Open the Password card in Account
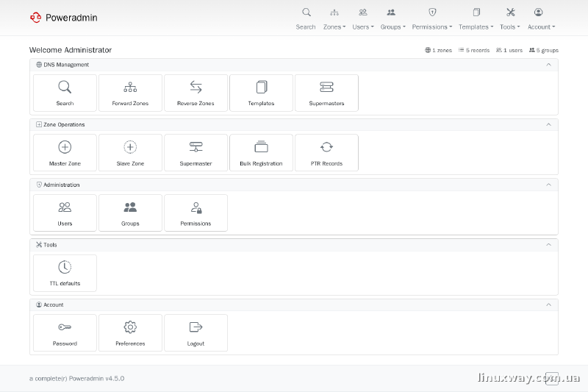 point(65,333)
